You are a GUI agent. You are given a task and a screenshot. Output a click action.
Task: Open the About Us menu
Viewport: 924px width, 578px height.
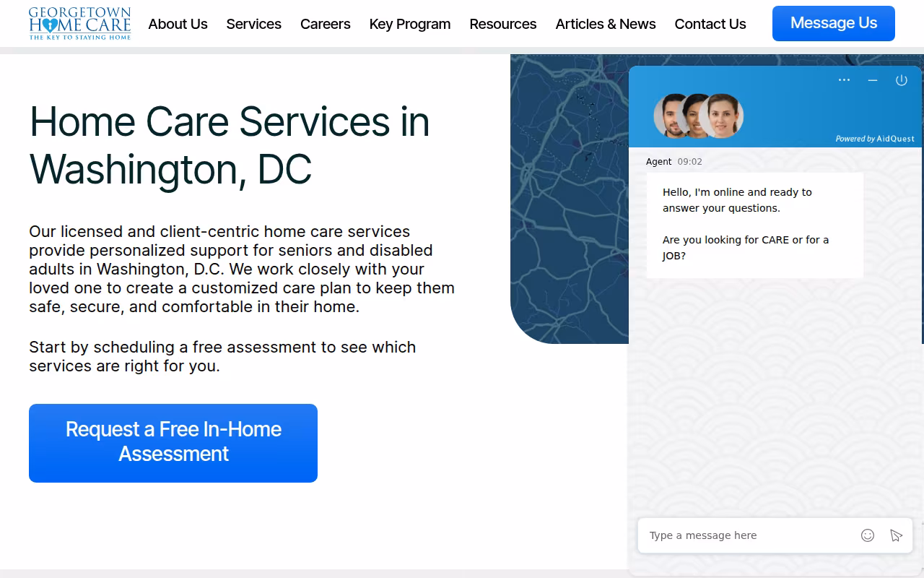[x=178, y=24]
